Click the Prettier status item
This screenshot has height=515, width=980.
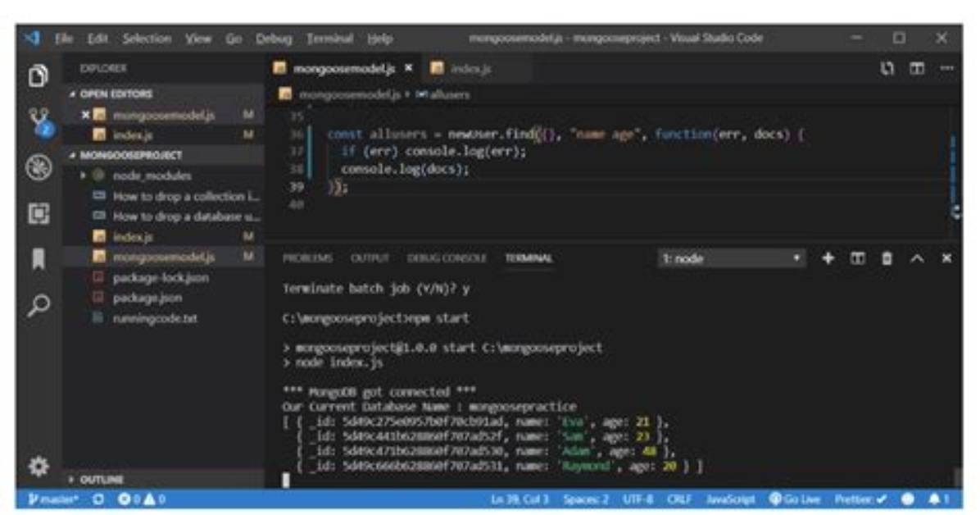point(860,499)
